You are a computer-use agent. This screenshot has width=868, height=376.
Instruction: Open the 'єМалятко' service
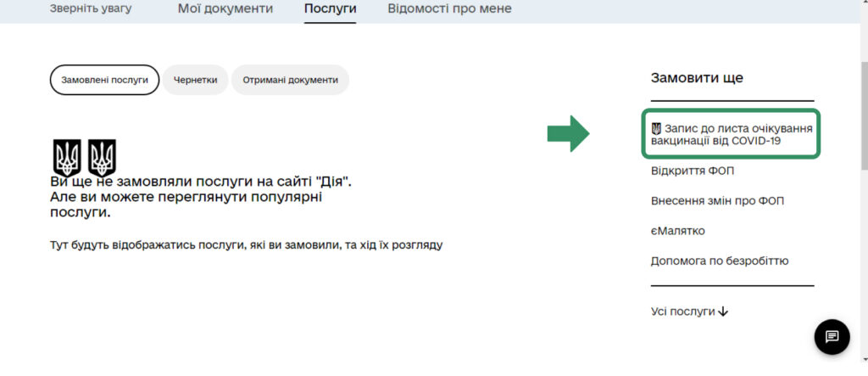677,231
